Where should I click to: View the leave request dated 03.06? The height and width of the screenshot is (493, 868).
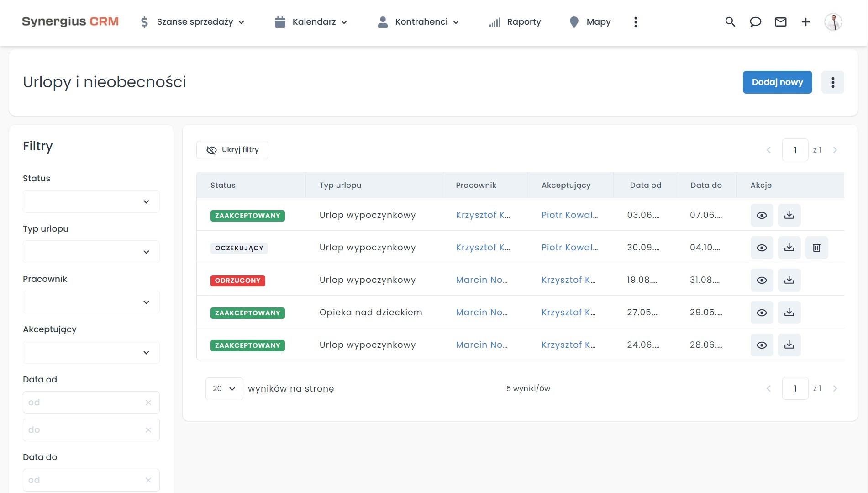[762, 215]
